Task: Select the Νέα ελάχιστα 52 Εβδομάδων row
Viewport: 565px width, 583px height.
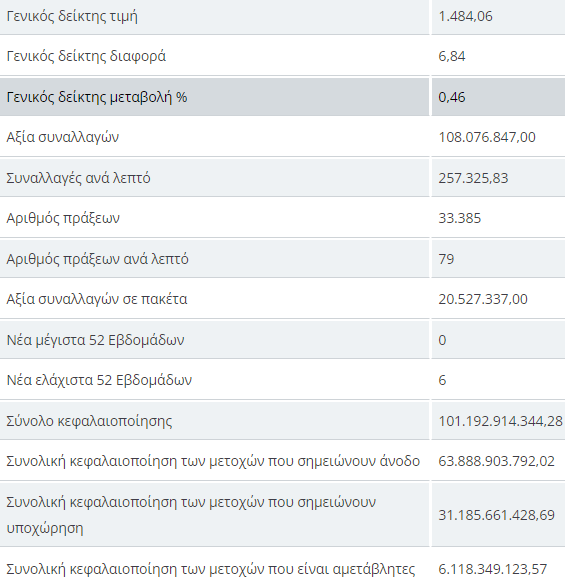Action: [282, 380]
